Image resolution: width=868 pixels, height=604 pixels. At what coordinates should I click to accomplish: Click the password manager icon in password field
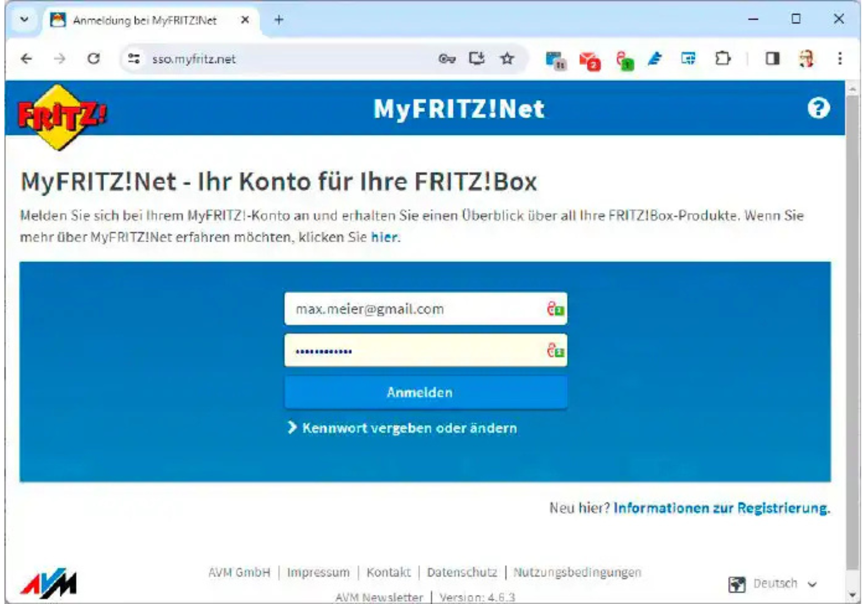[x=555, y=351]
